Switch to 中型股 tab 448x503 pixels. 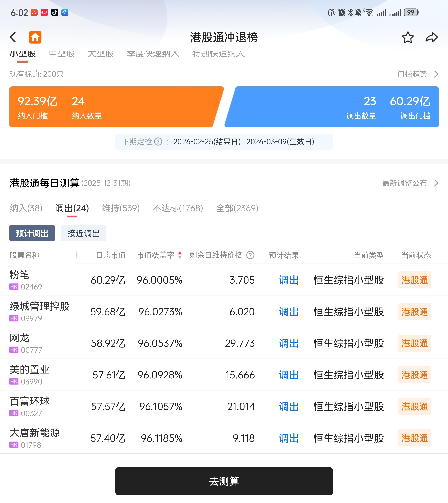pyautogui.click(x=62, y=54)
